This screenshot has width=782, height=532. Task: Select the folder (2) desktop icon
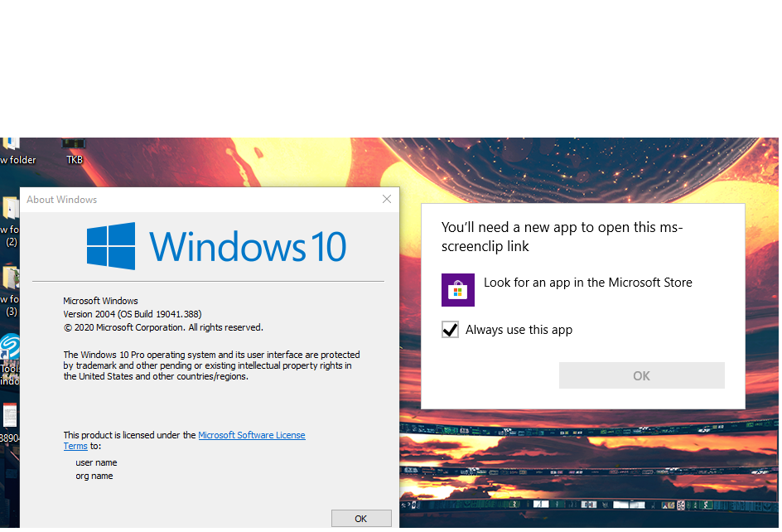[x=10, y=222]
